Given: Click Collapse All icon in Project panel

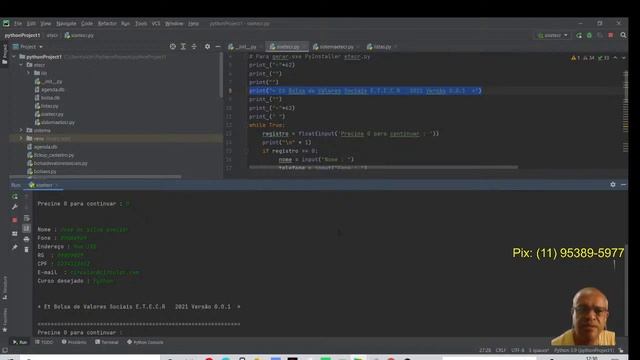Looking at the screenshot, I should coord(194,47).
